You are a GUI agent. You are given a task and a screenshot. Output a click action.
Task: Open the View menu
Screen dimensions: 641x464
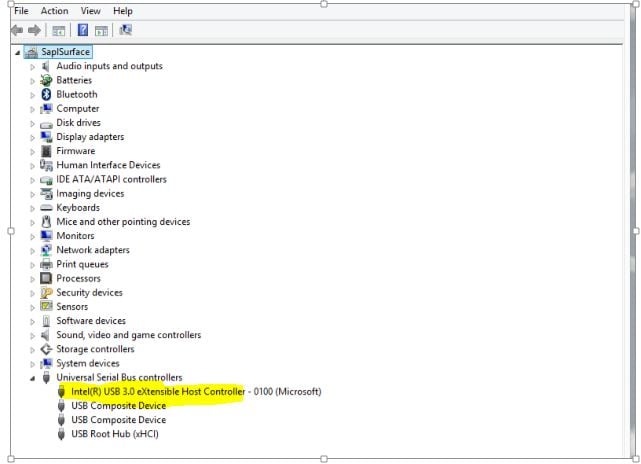coord(90,11)
